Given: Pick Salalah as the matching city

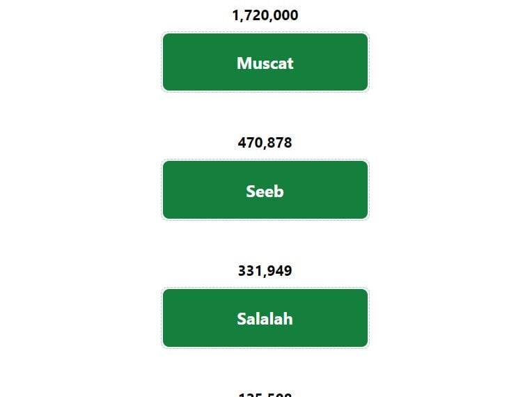Looking at the screenshot, I should point(265,318).
